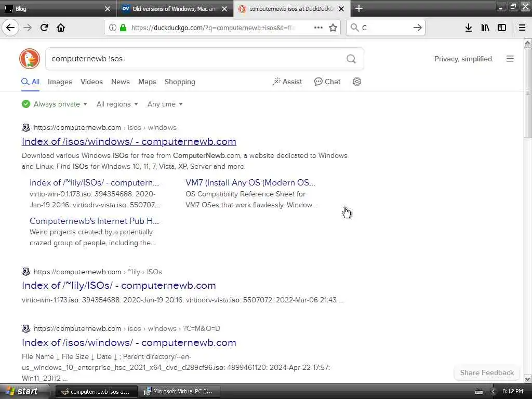Open the Chat button
This screenshot has height=399, width=532.
[327, 82]
